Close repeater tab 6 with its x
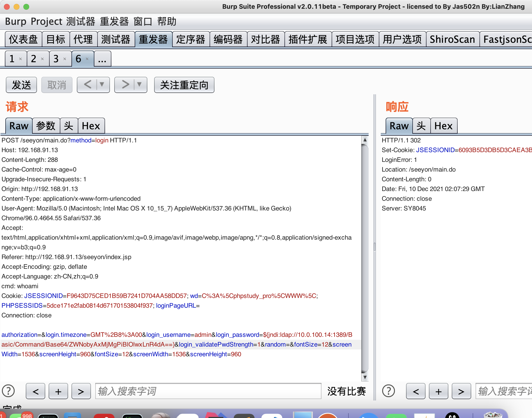532x418 pixels. 87,59
